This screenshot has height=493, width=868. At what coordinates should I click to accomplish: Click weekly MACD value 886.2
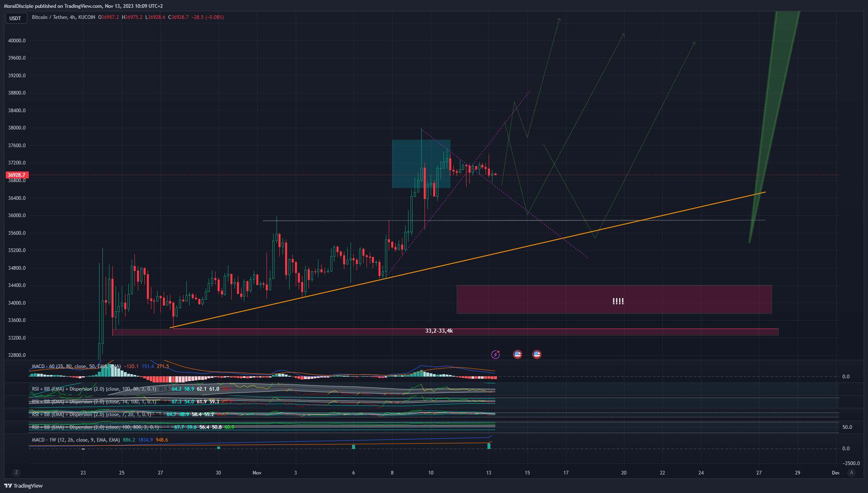click(x=129, y=440)
